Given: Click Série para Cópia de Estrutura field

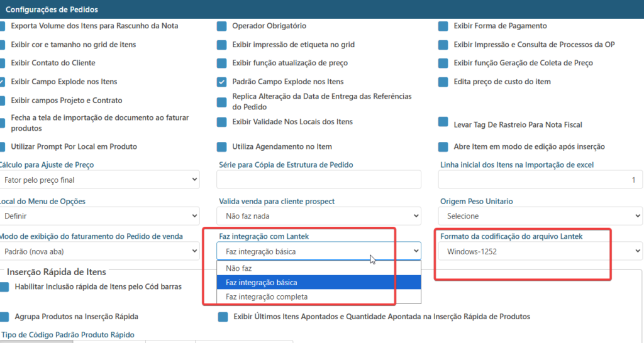Looking at the screenshot, I should [x=318, y=180].
